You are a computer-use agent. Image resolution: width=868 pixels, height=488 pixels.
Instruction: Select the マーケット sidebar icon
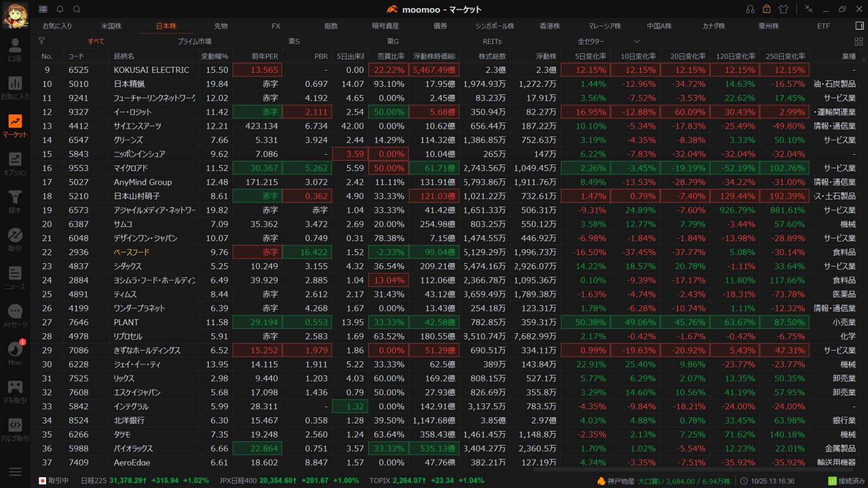click(15, 126)
